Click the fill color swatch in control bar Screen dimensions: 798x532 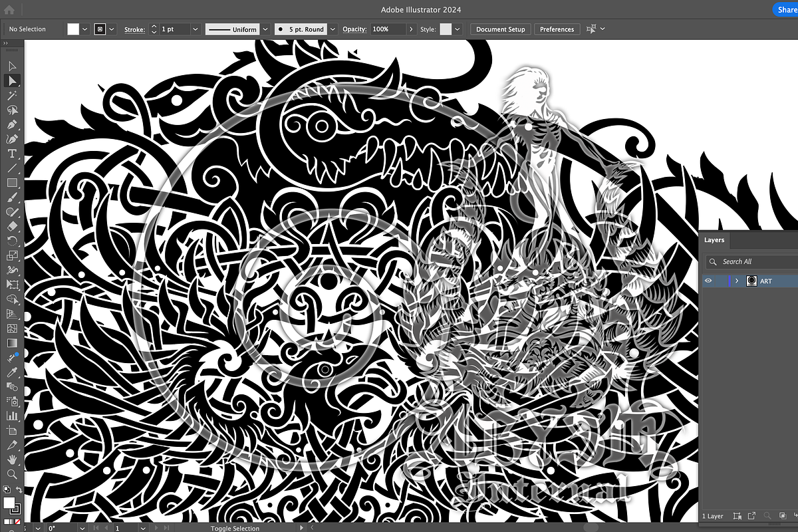coord(73,29)
